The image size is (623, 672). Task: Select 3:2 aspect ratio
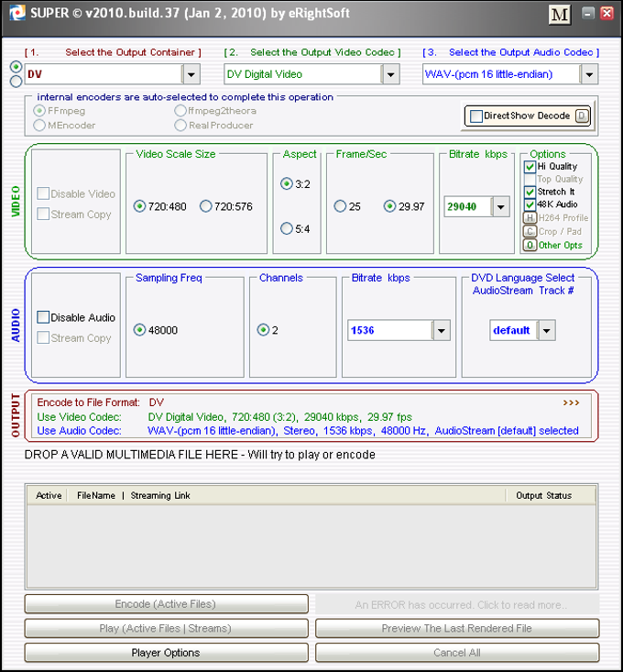point(287,184)
